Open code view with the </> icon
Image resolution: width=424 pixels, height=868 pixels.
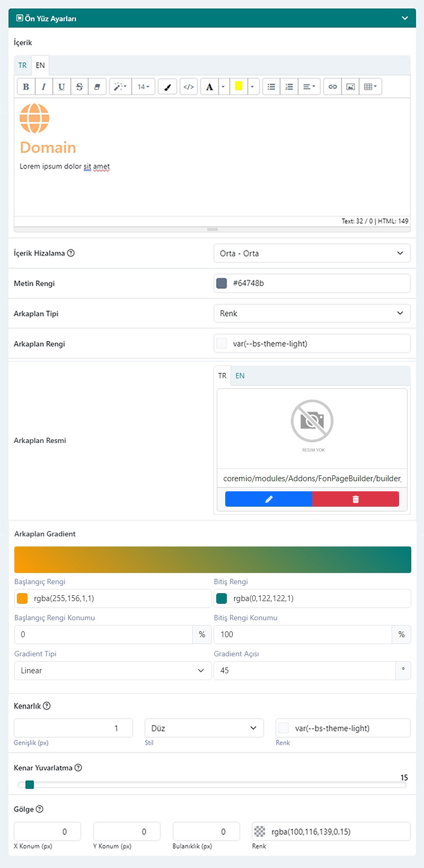tap(189, 86)
